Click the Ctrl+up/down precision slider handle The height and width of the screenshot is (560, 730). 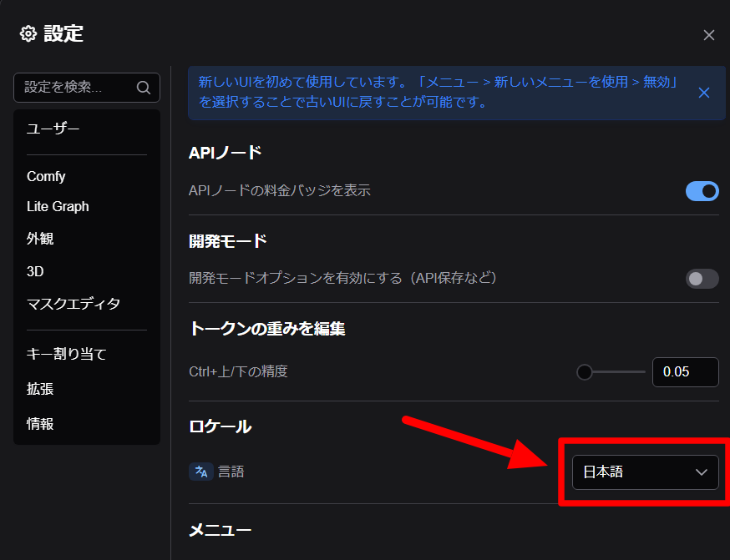click(x=585, y=372)
